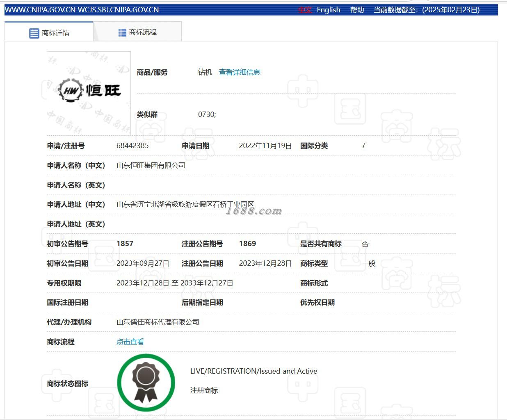Select registration announcement date 2023年12月28日
The width and height of the screenshot is (507, 420).
[265, 263]
